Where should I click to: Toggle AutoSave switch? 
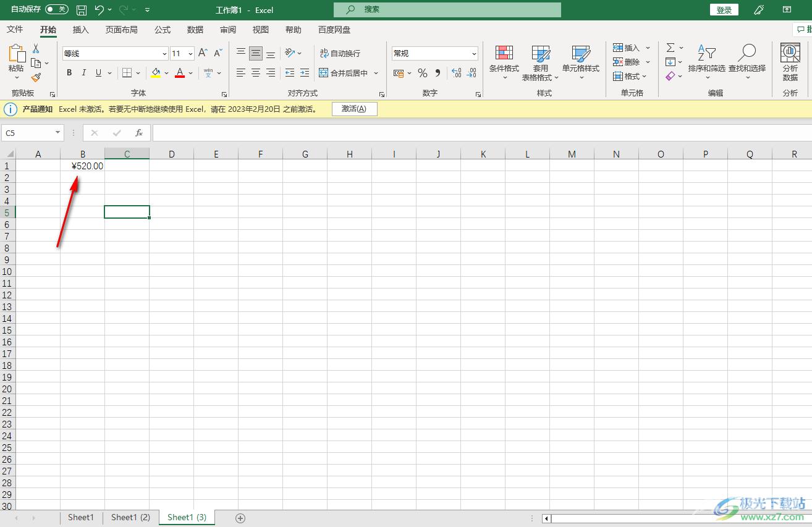(x=56, y=9)
